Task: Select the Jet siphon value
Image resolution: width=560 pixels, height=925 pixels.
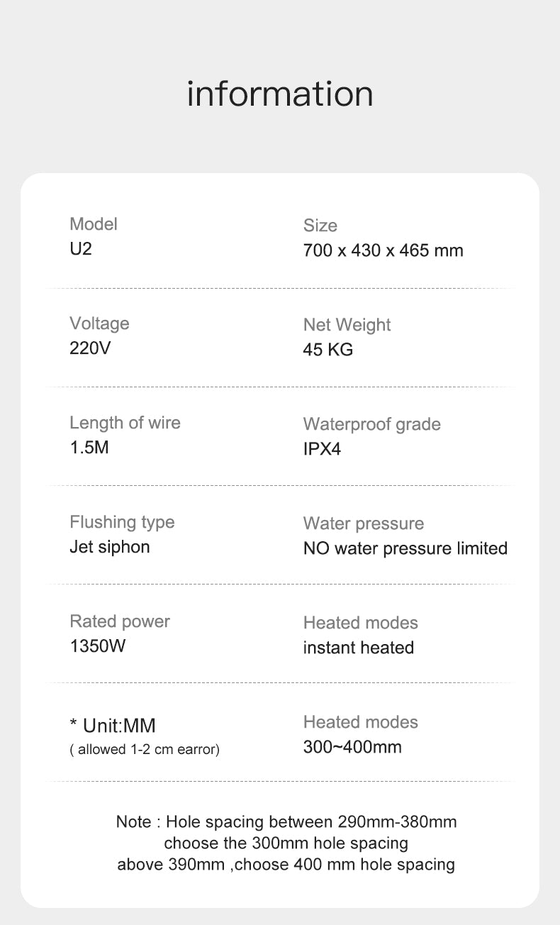Action: point(110,547)
